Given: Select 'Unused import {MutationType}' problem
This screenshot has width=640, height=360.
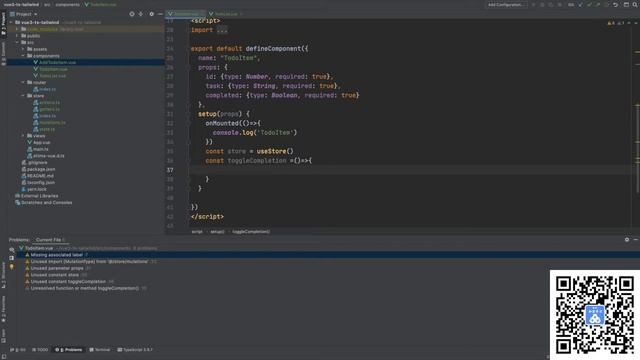Looking at the screenshot, I should tap(89, 262).
